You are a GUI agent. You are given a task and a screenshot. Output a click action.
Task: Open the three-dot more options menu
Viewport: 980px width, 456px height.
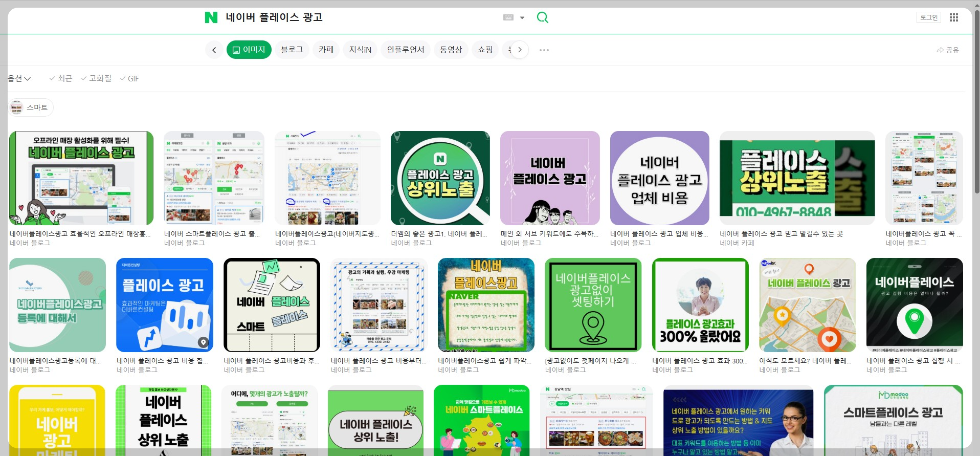click(544, 50)
